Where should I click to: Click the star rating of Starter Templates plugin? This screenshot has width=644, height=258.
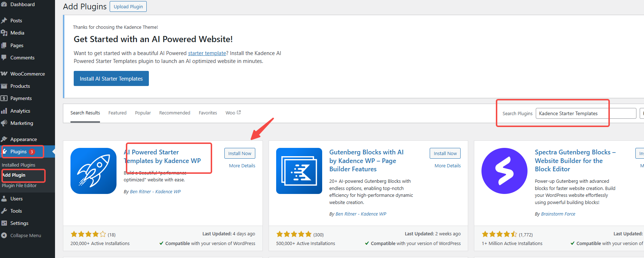tap(88, 234)
